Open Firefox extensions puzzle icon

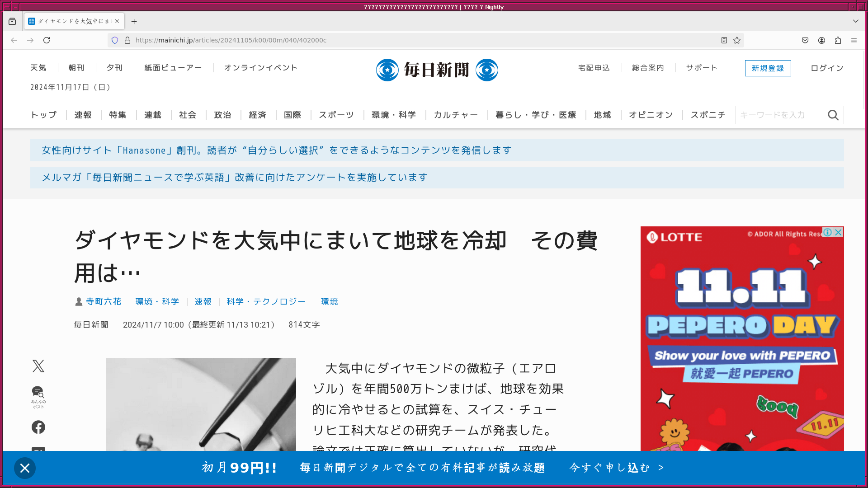(838, 40)
